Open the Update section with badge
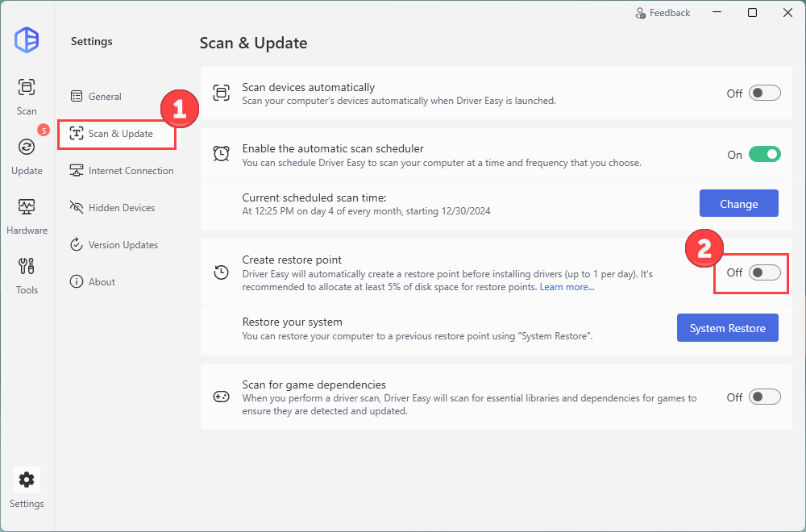Screen dimensions: 806x532 27,155
